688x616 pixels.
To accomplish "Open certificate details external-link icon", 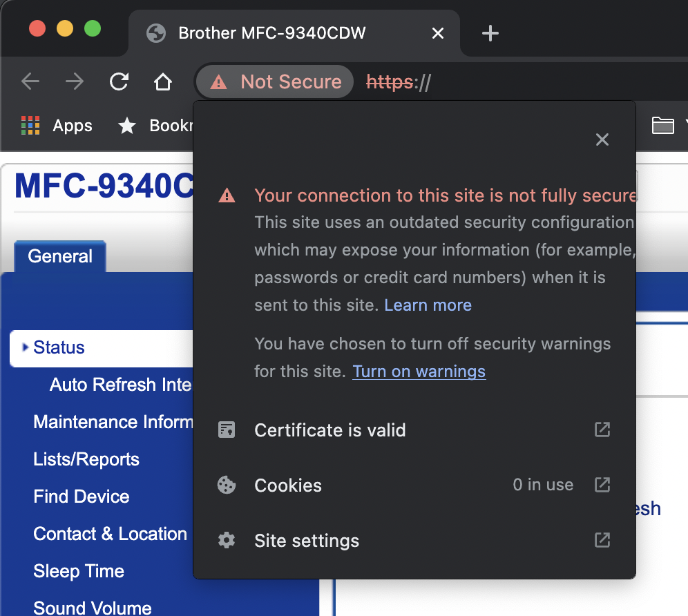I will coord(602,430).
